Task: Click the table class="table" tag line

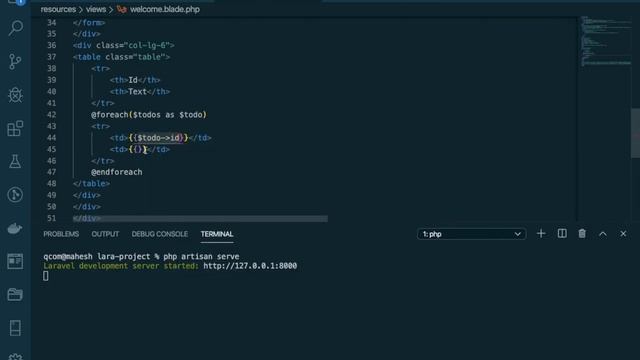Action: click(x=121, y=57)
